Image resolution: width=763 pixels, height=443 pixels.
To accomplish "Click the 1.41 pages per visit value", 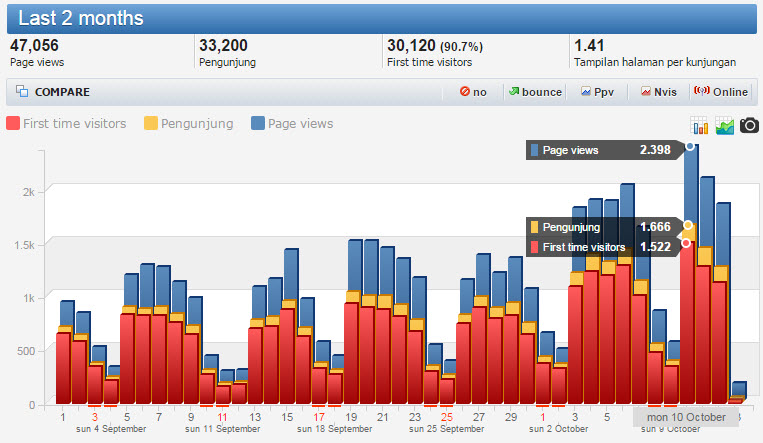I will tap(589, 45).
